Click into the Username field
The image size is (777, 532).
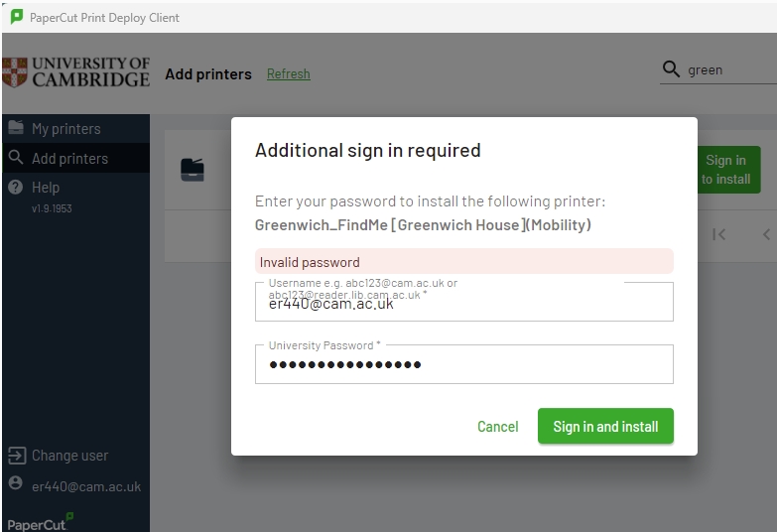(463, 305)
